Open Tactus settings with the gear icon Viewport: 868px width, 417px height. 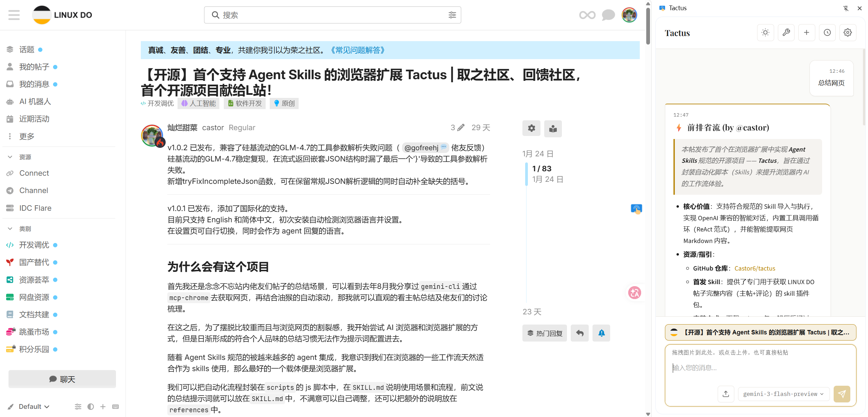(x=848, y=32)
